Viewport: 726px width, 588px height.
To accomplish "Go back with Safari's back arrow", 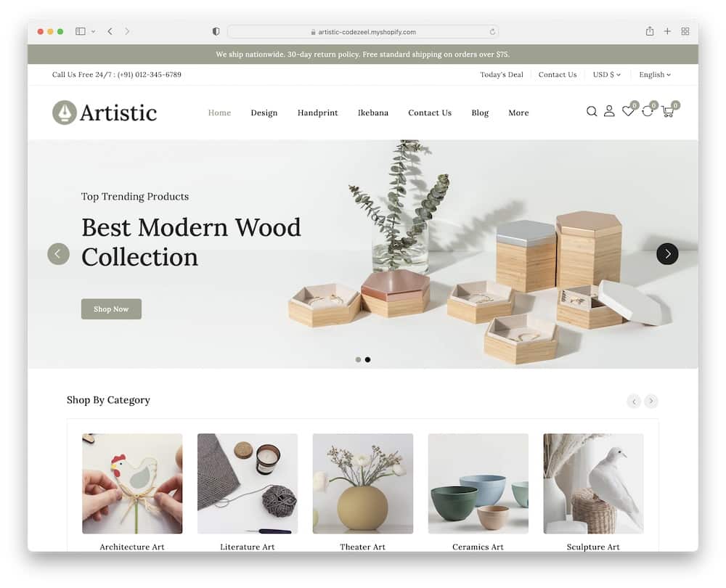I will click(110, 31).
